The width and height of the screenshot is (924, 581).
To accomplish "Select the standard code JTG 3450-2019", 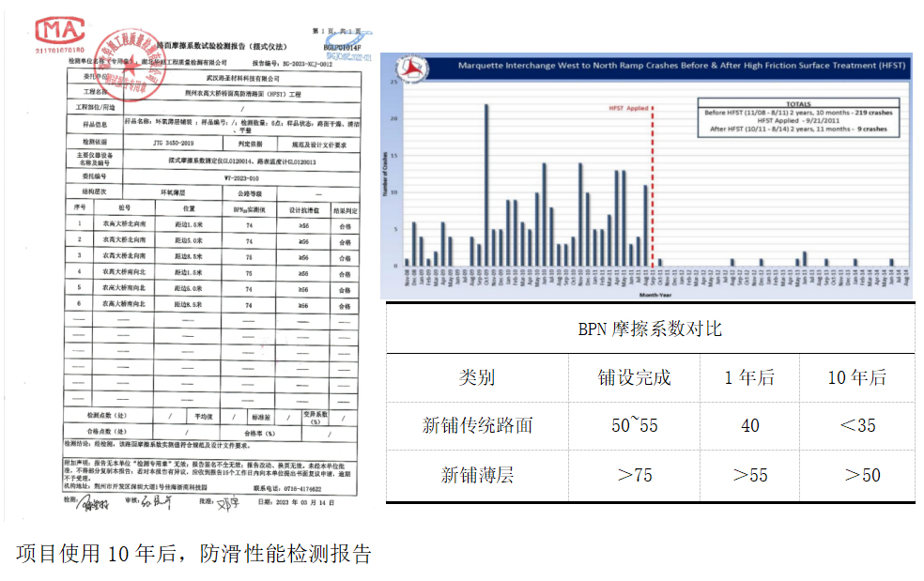I will [173, 143].
